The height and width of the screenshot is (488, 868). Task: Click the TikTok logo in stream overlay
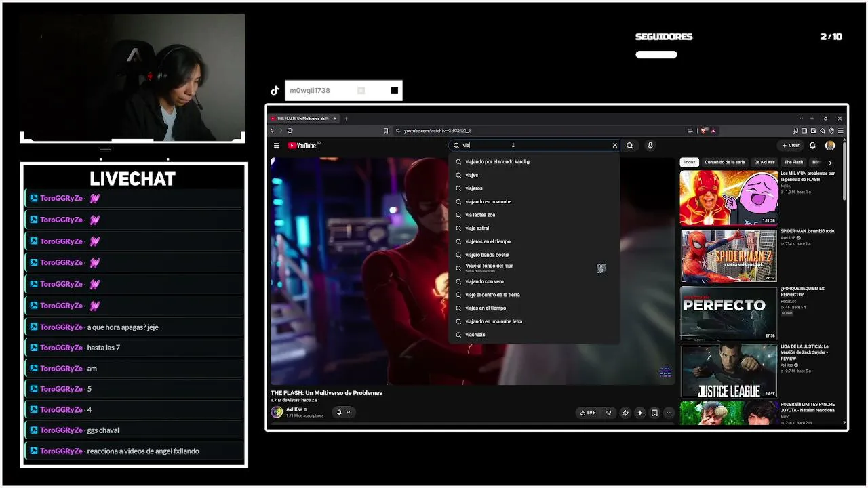point(275,91)
